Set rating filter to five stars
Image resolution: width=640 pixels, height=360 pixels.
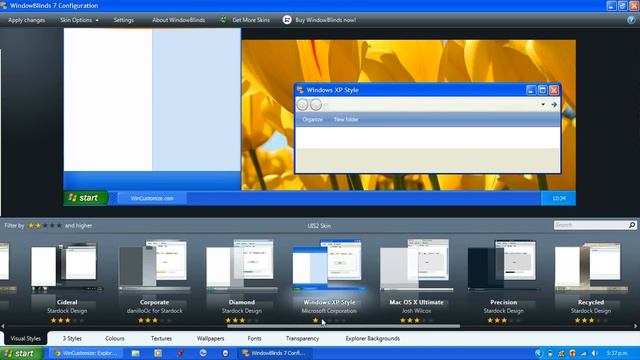59,225
